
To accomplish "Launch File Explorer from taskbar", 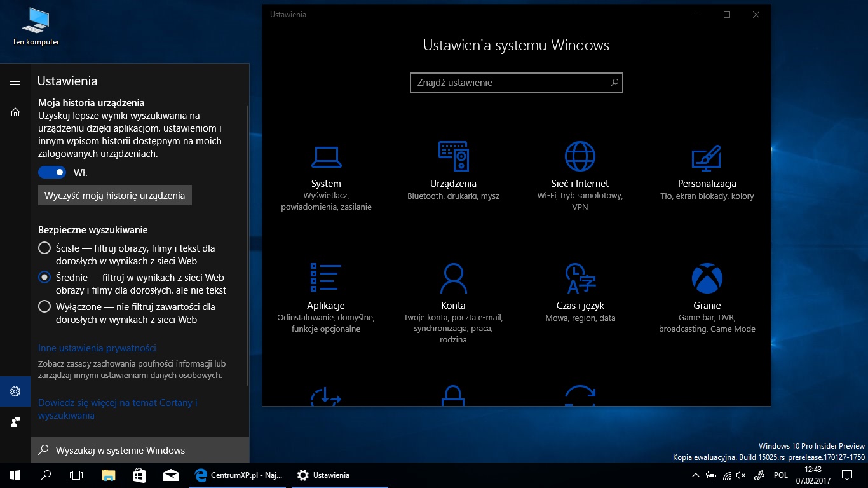I will pos(109,475).
